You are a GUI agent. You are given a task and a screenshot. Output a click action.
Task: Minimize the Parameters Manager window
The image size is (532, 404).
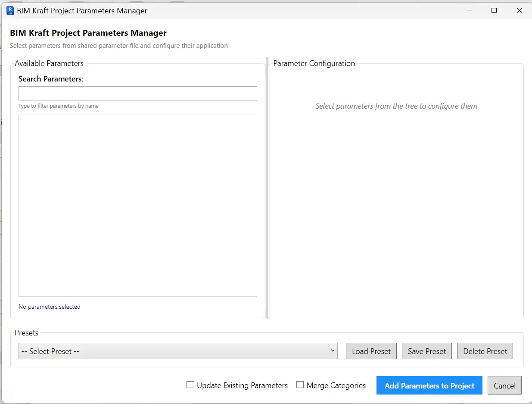(469, 11)
